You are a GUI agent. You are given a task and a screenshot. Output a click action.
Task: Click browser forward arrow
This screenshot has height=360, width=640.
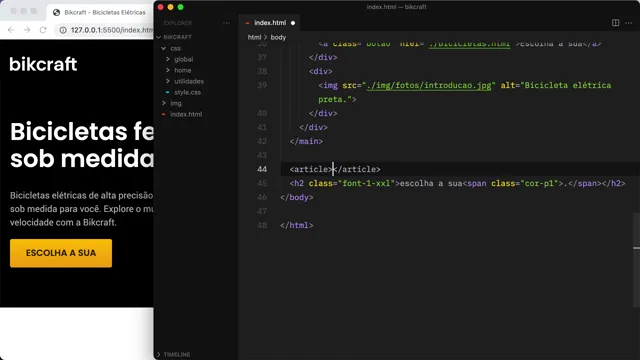(27, 30)
